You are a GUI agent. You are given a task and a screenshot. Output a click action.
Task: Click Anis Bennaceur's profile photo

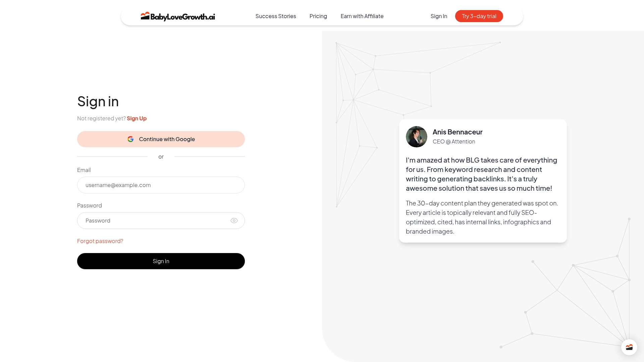(416, 137)
